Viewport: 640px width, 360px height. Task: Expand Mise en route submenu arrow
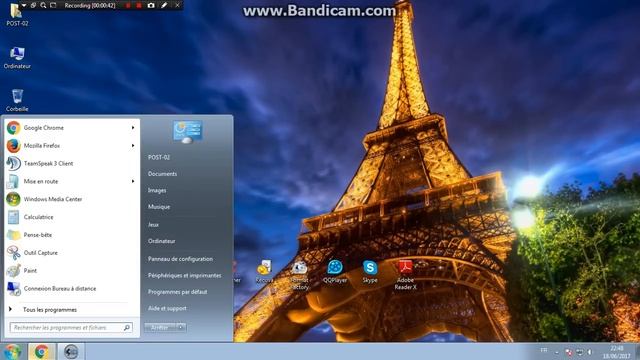click(x=133, y=181)
